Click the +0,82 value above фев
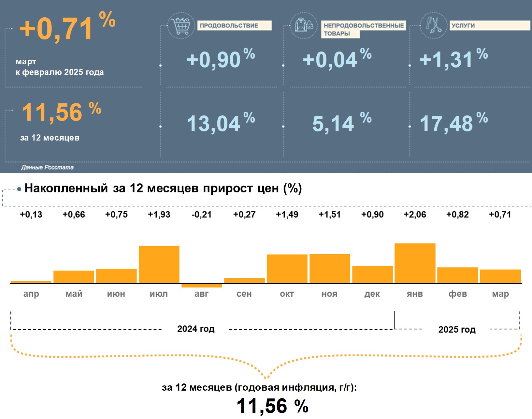The image size is (532, 419). click(x=457, y=215)
